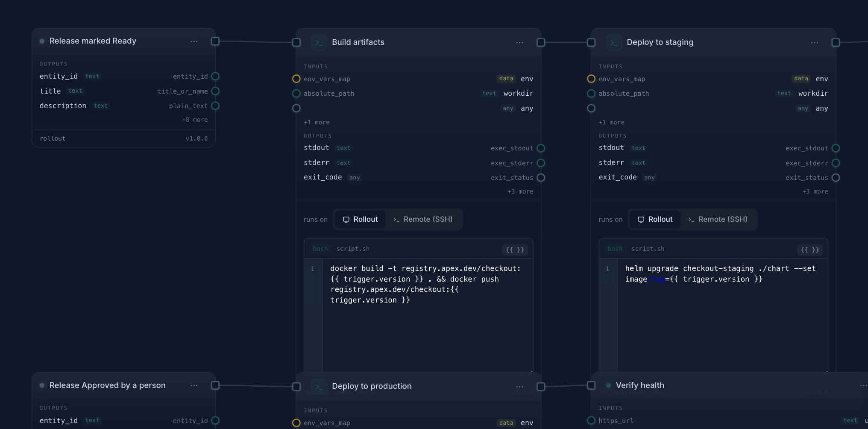Set Deploy to staging to run on Rollout

[655, 220]
